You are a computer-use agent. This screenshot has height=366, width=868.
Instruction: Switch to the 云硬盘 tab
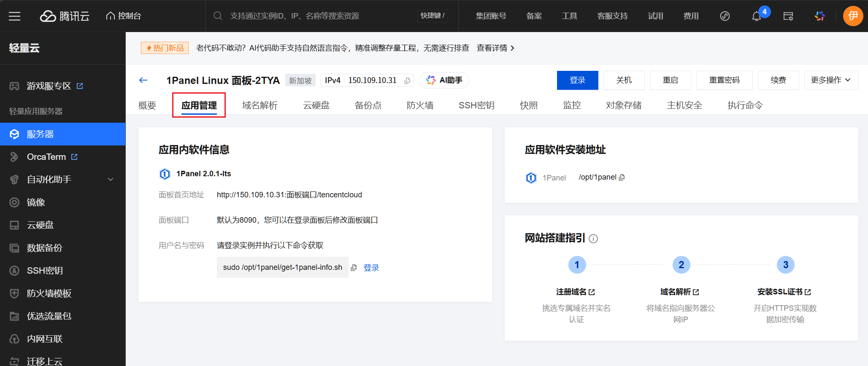(316, 105)
